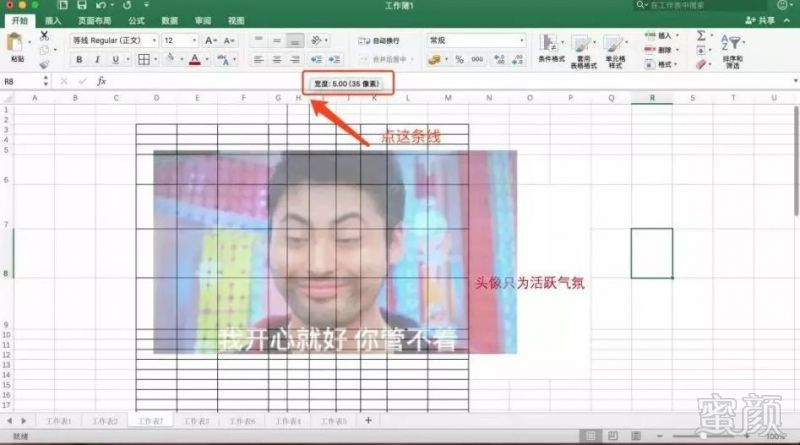The width and height of the screenshot is (800, 445).
Task: Open Conditional Formatting (条件格式)
Action: [552, 48]
